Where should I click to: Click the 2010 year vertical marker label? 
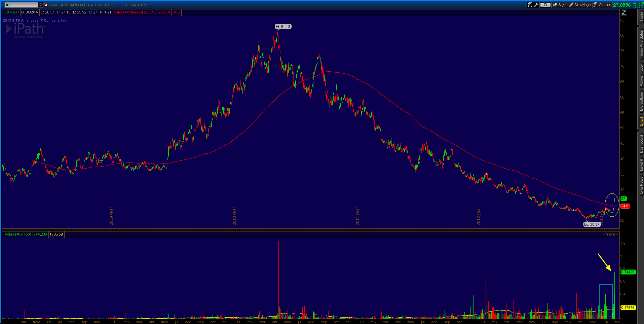(x=234, y=216)
